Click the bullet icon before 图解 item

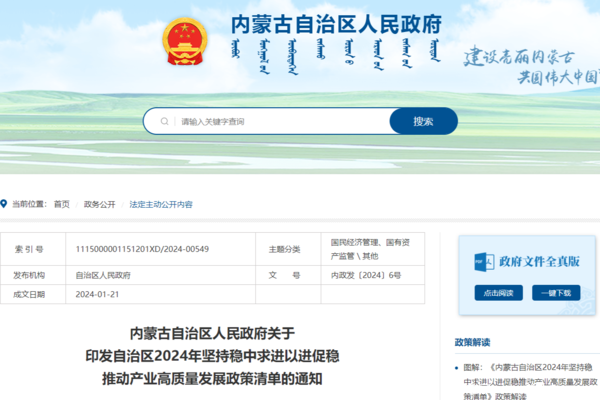point(457,368)
